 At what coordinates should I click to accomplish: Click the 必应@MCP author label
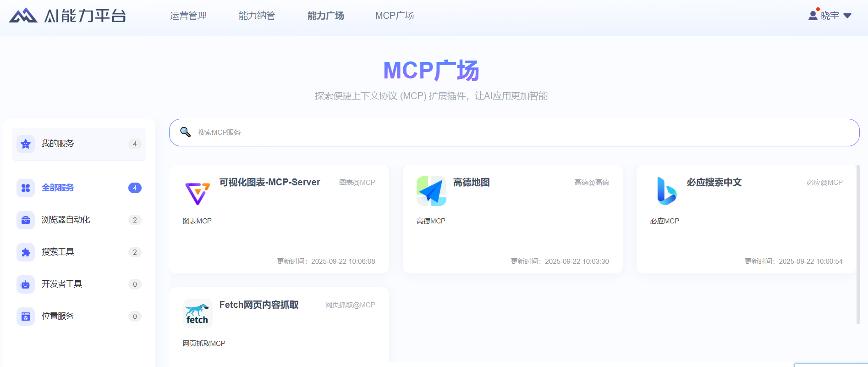coord(825,183)
